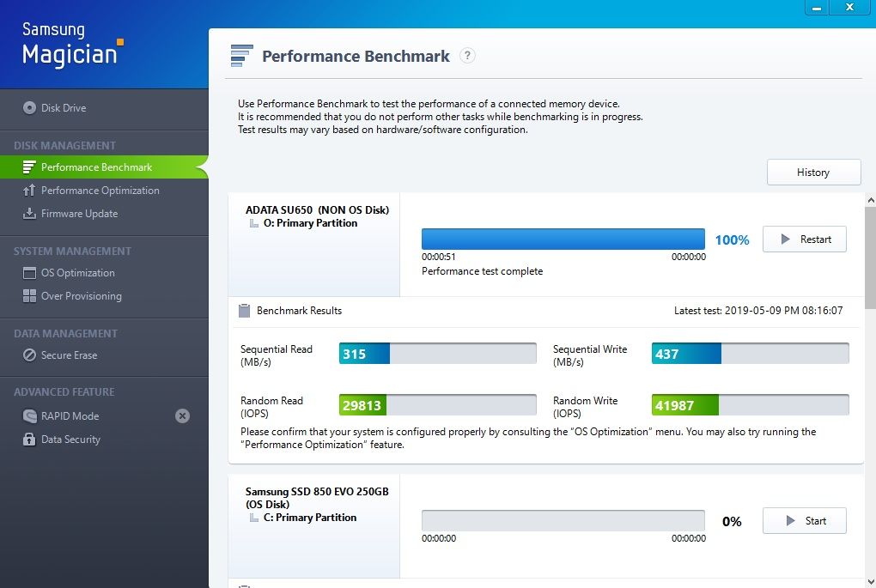The image size is (876, 588).
Task: Click the C: Primary Partition tree icon
Action: pos(253,518)
